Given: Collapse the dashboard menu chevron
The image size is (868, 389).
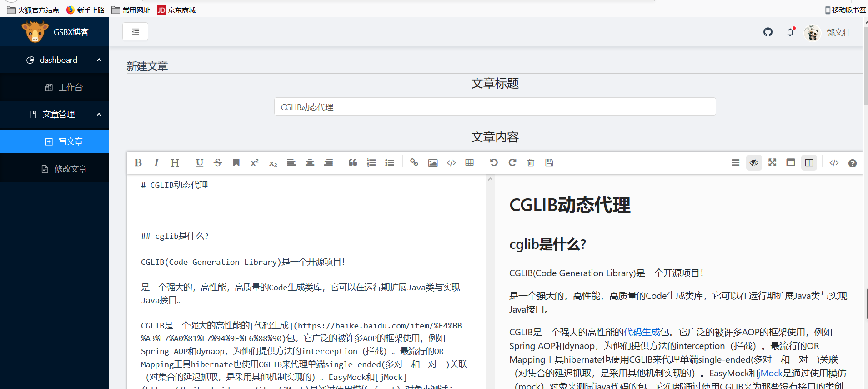Looking at the screenshot, I should 99,60.
